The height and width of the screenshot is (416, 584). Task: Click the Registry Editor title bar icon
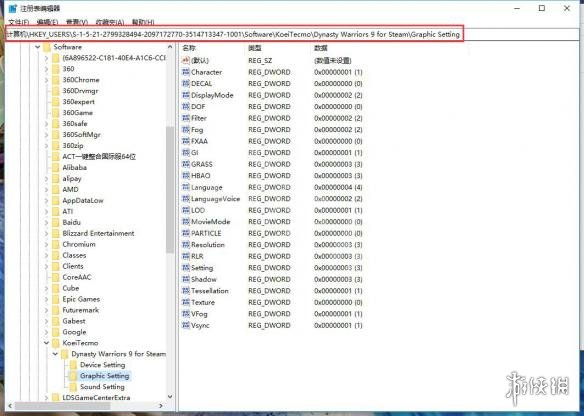point(13,8)
